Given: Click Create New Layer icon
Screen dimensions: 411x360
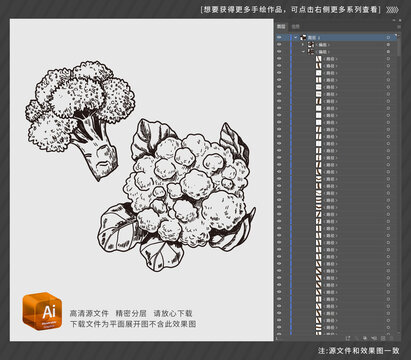Looking at the screenshot, I should pos(383,338).
